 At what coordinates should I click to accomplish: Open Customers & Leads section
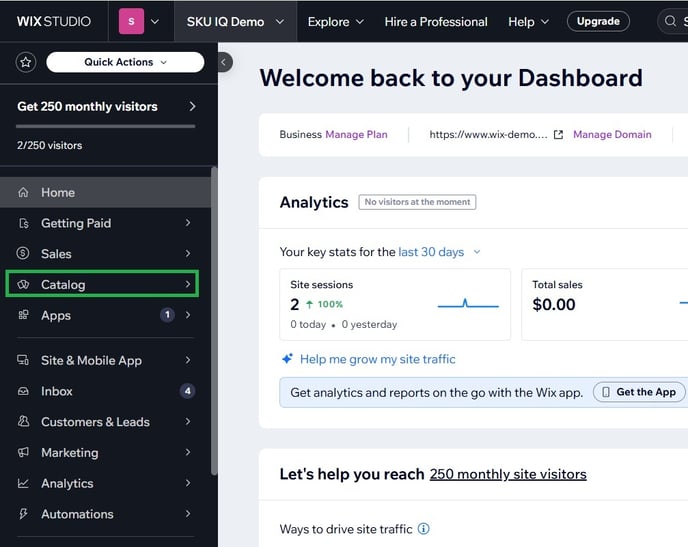[105, 422]
